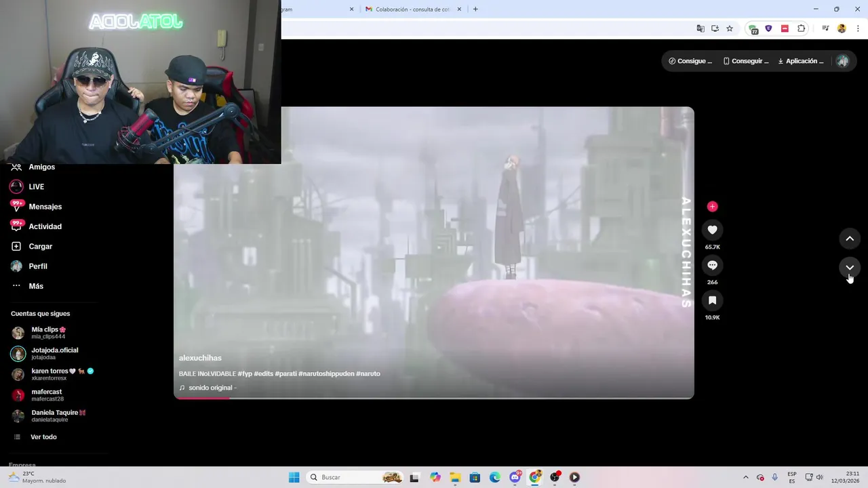
Task: Show hidden tray icons chevron
Action: 746,477
